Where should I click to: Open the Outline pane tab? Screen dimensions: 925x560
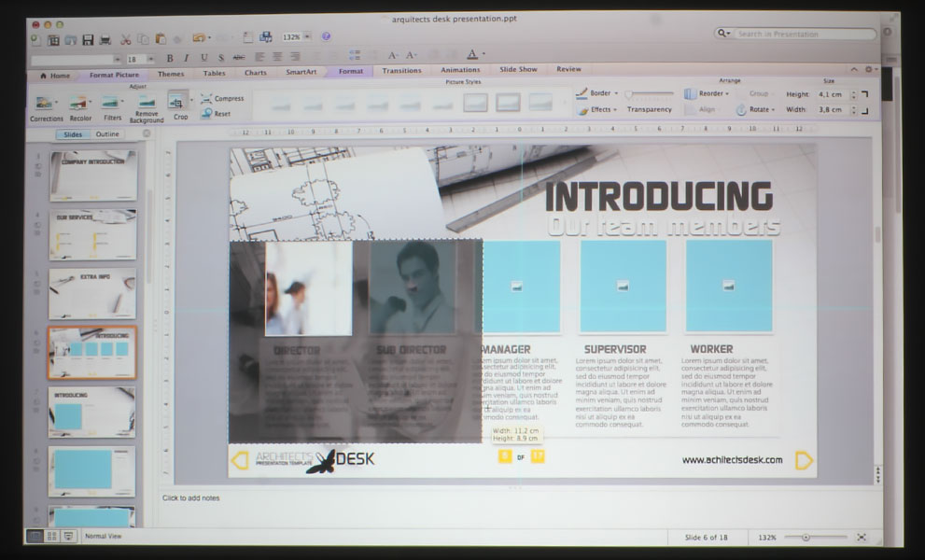[x=107, y=134]
